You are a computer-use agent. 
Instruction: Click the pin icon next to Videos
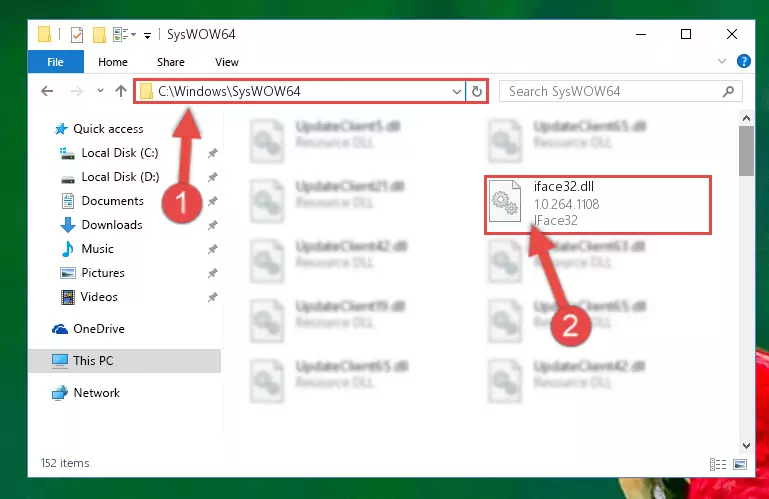coord(212,297)
